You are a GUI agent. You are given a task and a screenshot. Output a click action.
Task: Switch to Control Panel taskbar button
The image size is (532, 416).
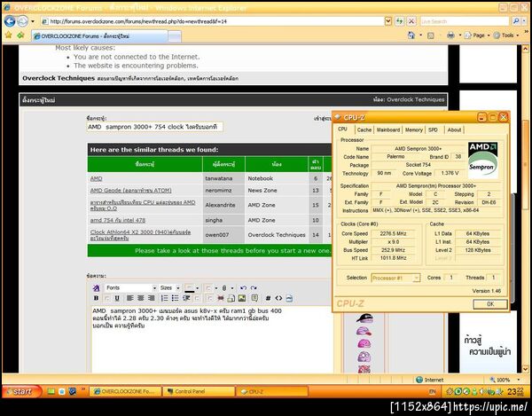click(x=199, y=391)
